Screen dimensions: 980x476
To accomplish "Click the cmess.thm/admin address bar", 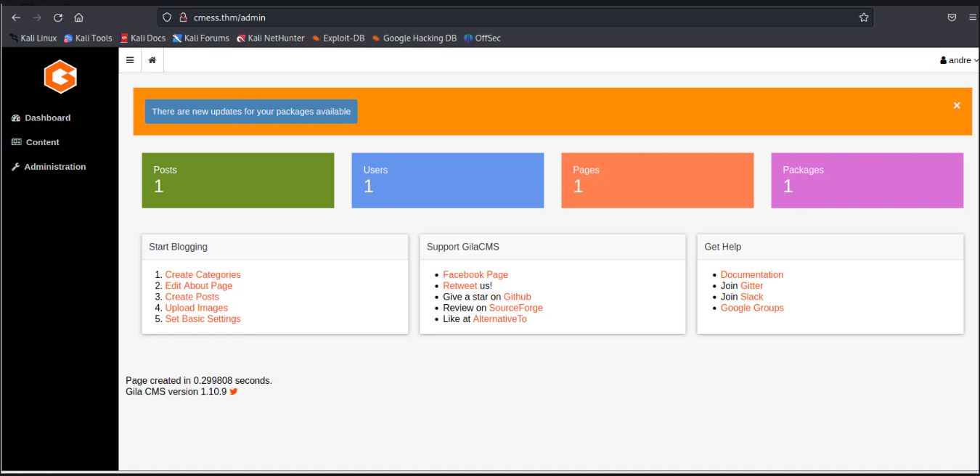I will (508, 17).
